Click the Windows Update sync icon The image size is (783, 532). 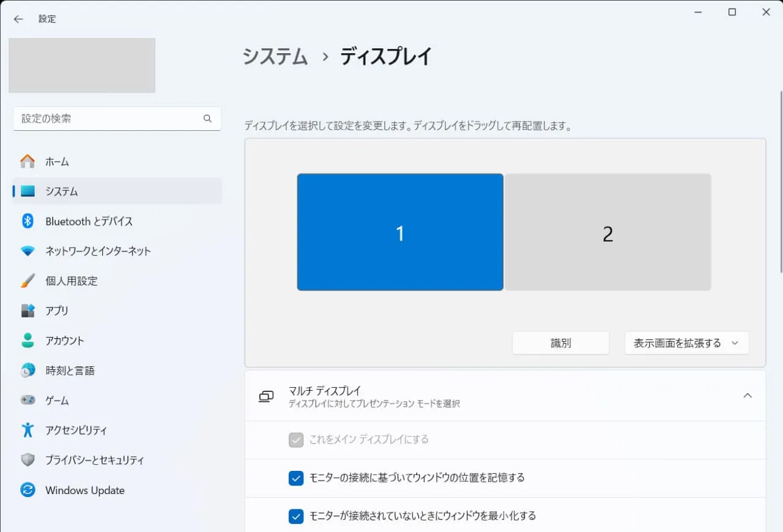pyautogui.click(x=28, y=490)
